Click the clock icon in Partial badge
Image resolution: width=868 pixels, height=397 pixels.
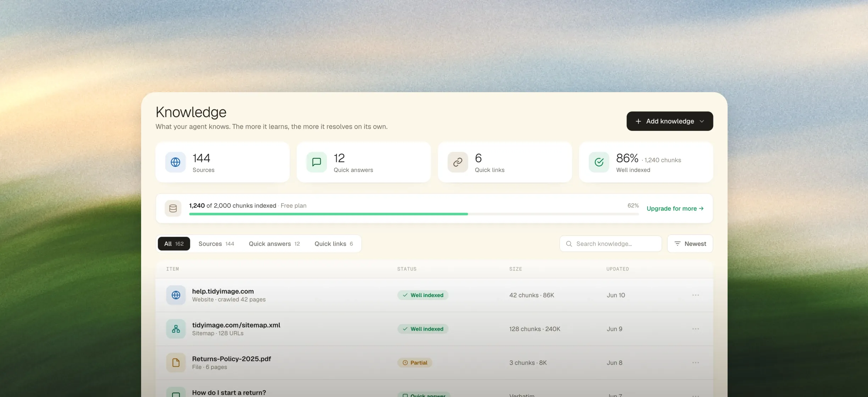pyautogui.click(x=405, y=363)
